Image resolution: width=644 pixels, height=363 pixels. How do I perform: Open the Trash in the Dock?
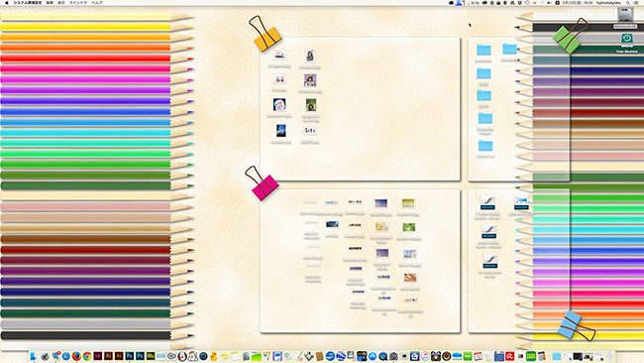608,356
